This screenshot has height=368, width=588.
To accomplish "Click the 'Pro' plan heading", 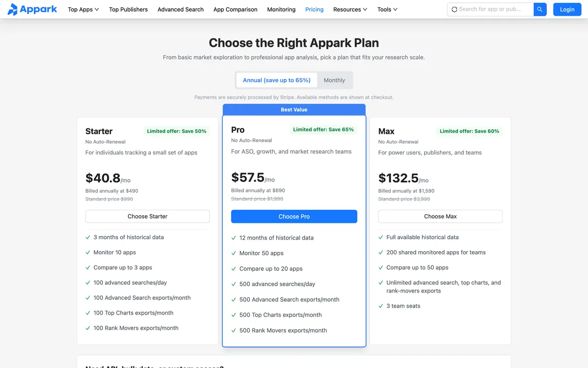I will point(238,130).
